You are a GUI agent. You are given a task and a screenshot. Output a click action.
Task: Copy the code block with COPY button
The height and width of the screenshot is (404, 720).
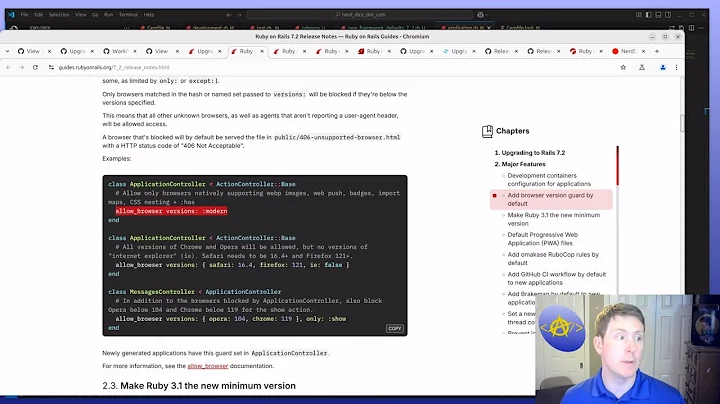(x=394, y=329)
